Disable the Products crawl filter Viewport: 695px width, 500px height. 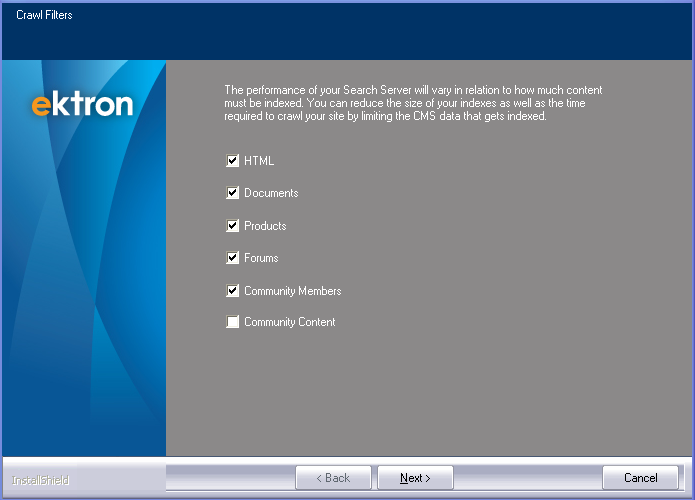[232, 226]
